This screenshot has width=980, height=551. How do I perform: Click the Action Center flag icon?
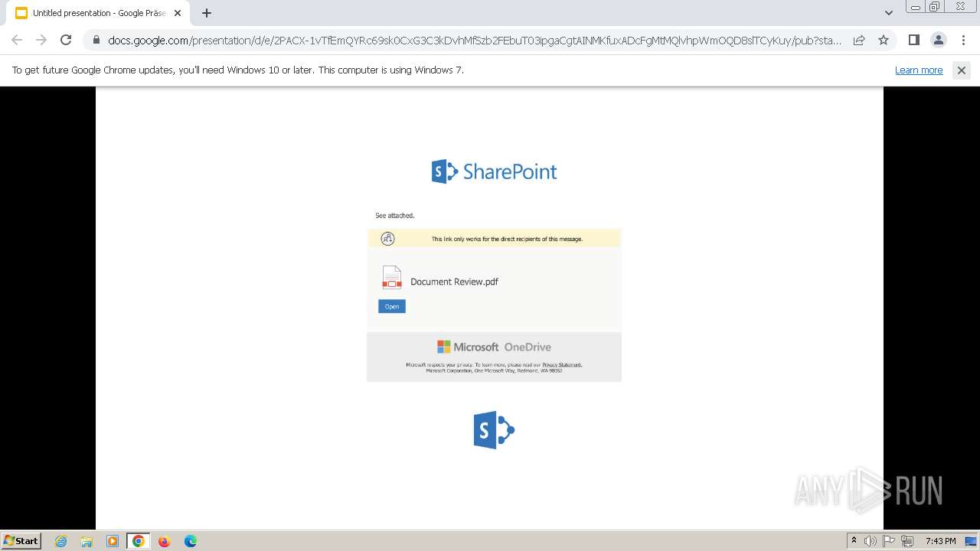889,541
